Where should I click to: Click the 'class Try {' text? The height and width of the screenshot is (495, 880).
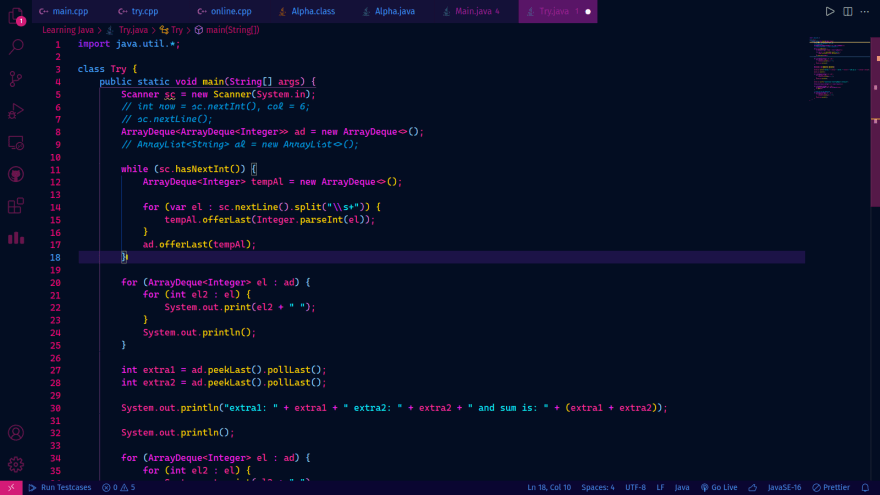pyautogui.click(x=107, y=69)
